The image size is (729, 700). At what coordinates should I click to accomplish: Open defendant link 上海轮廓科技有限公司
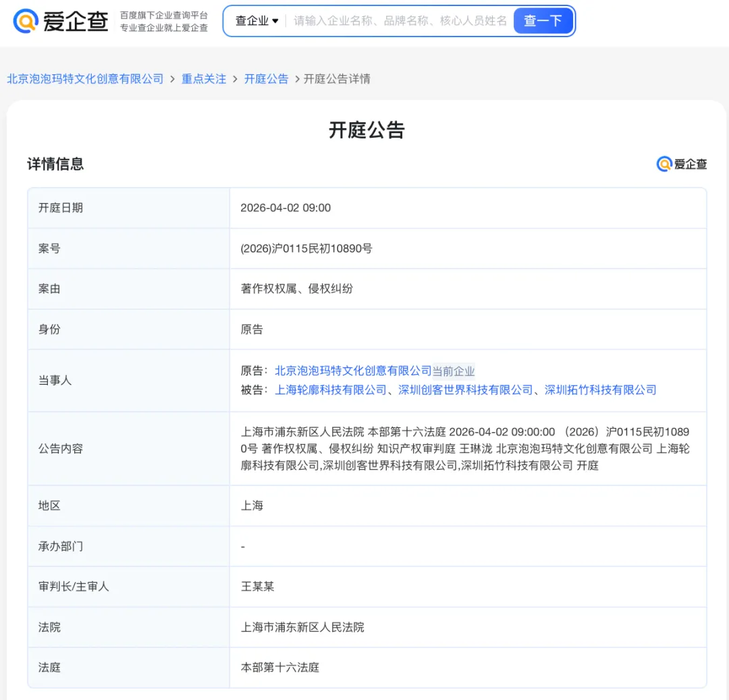(x=331, y=390)
